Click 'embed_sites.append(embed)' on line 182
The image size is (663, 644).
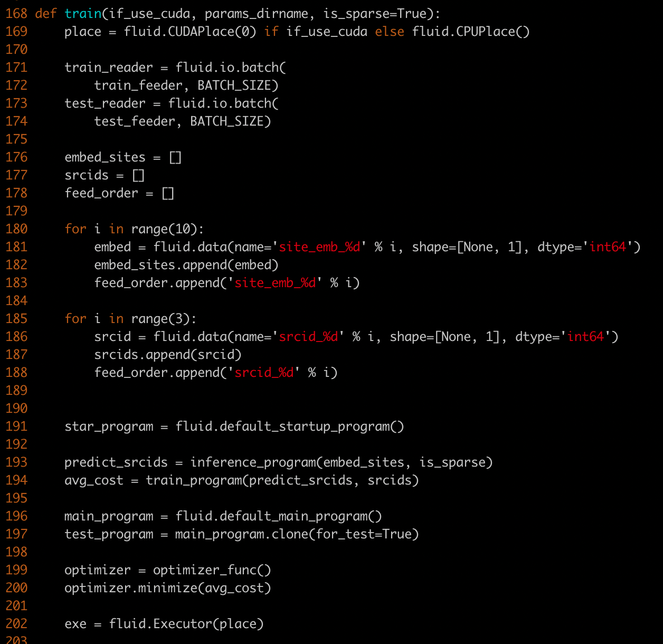click(x=186, y=264)
